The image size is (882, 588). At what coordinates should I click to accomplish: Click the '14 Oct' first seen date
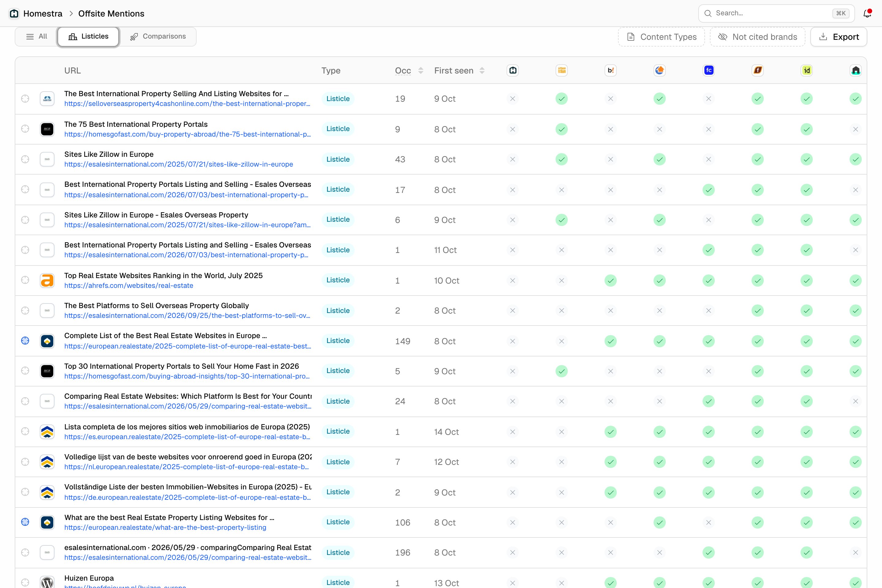(x=446, y=432)
